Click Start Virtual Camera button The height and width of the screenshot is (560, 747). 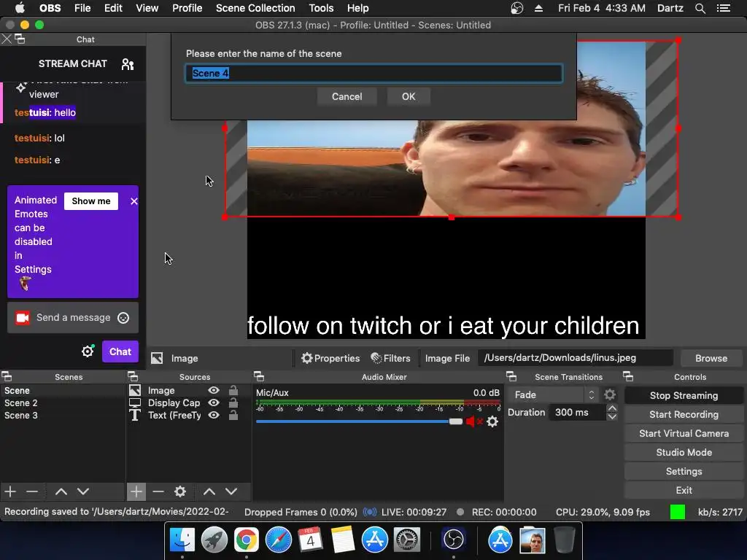tap(684, 433)
